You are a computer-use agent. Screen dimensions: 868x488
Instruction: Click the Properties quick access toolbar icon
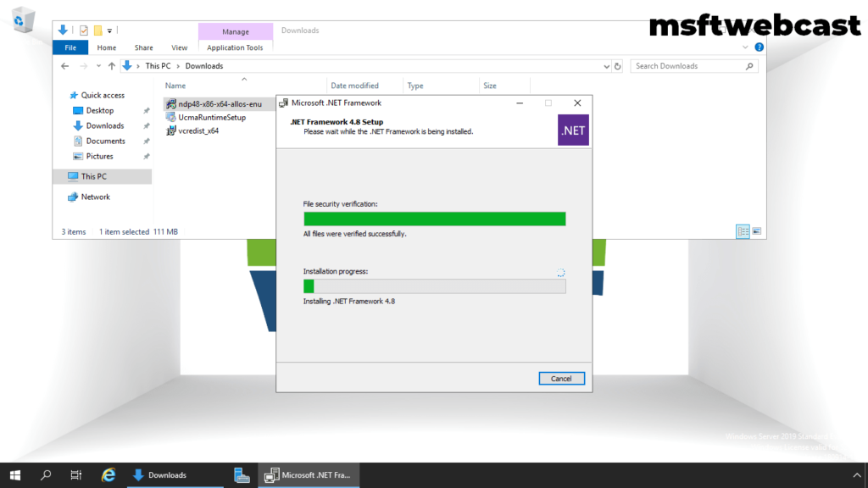click(x=84, y=30)
